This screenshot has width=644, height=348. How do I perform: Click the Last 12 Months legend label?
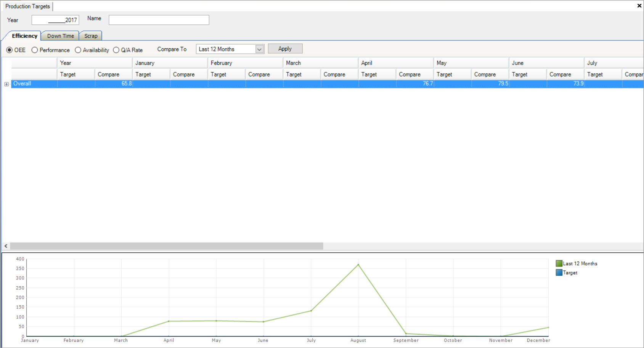(580, 263)
